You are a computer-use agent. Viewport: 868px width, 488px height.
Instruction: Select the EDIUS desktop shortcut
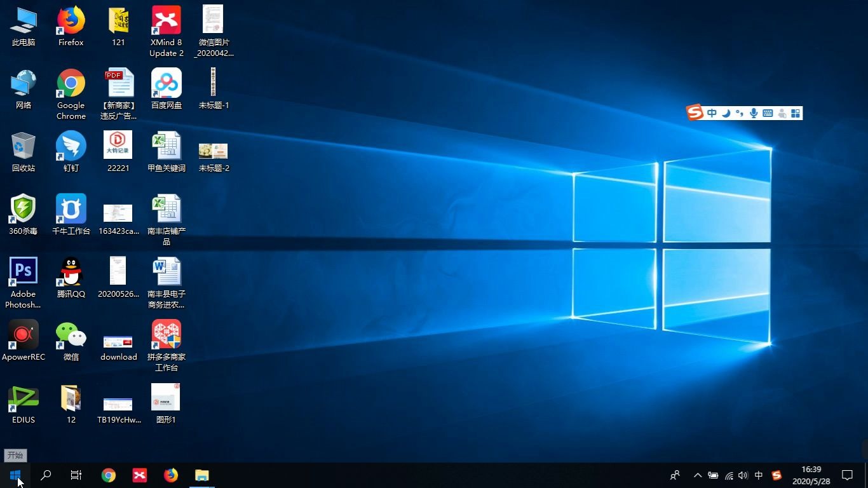tap(24, 404)
